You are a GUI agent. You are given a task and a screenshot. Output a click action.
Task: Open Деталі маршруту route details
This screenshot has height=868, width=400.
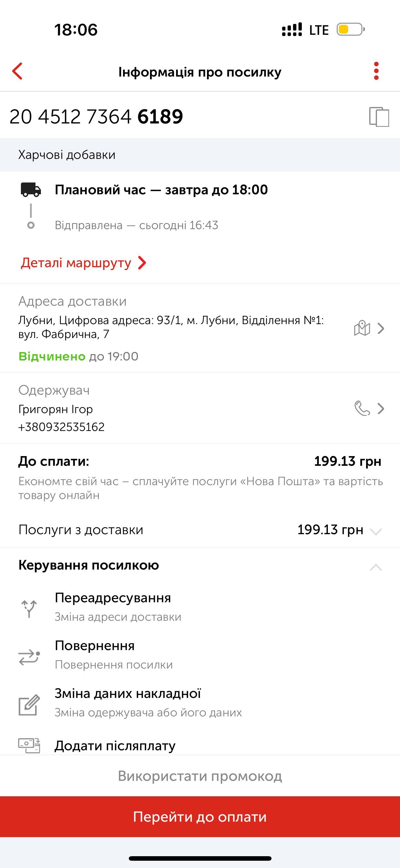point(83,263)
